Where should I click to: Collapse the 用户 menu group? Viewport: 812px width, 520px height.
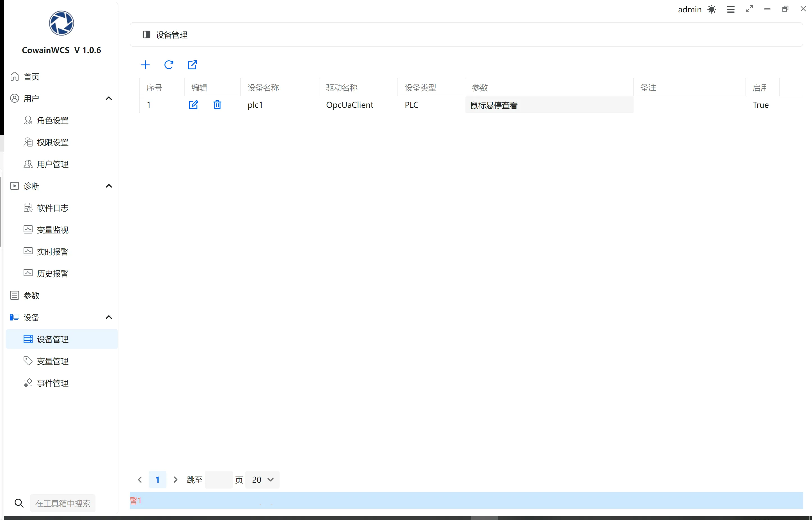tap(109, 98)
